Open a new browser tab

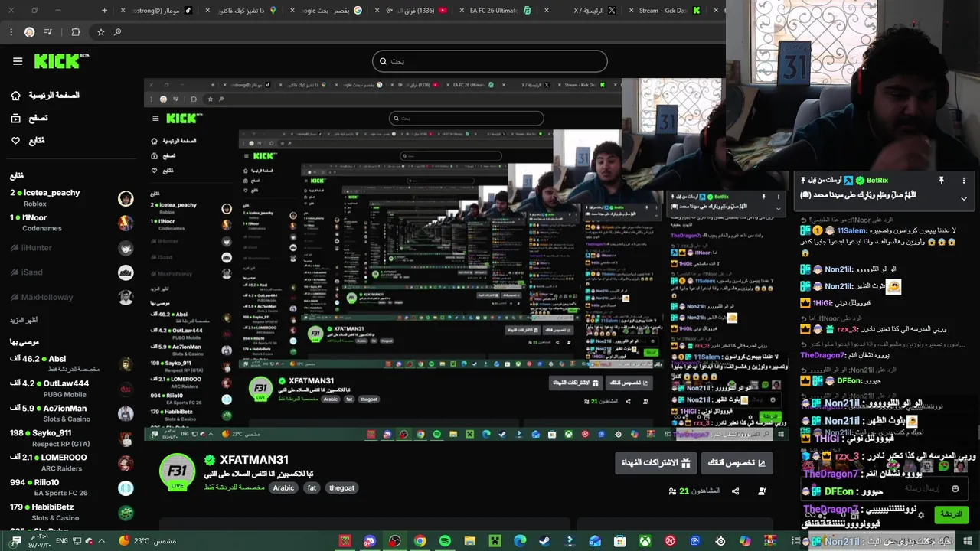coord(105,11)
